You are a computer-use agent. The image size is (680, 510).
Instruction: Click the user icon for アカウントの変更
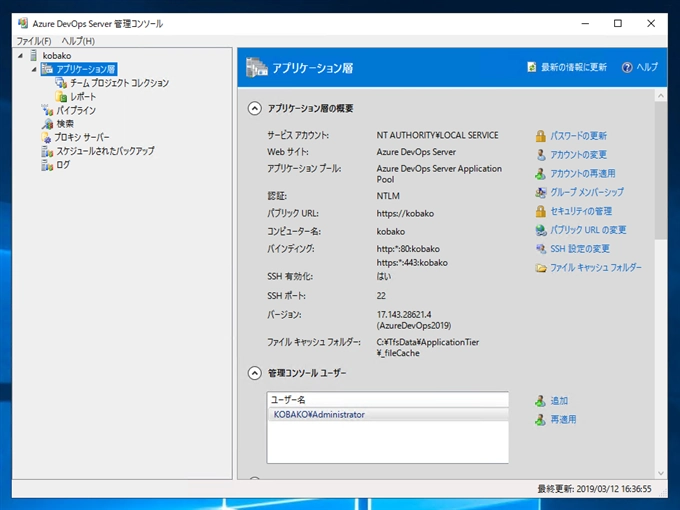click(540, 155)
